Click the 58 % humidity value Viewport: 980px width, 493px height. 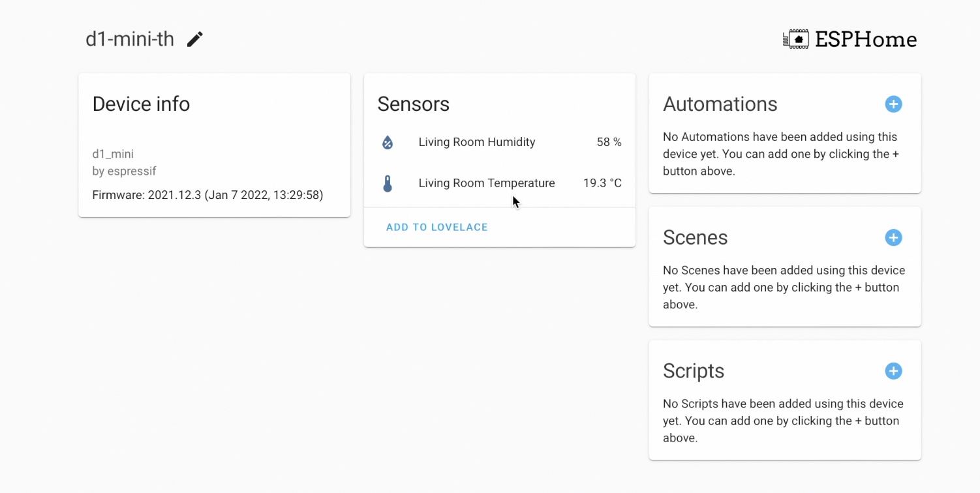click(x=609, y=142)
